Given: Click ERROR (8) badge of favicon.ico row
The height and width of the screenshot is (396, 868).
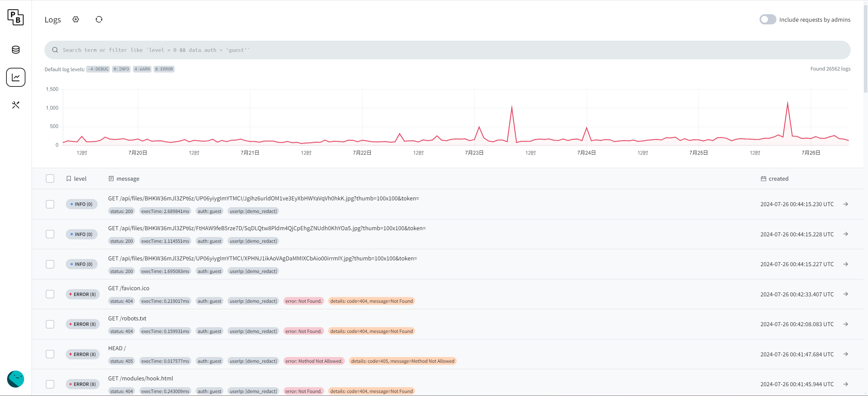Looking at the screenshot, I should coord(83,294).
